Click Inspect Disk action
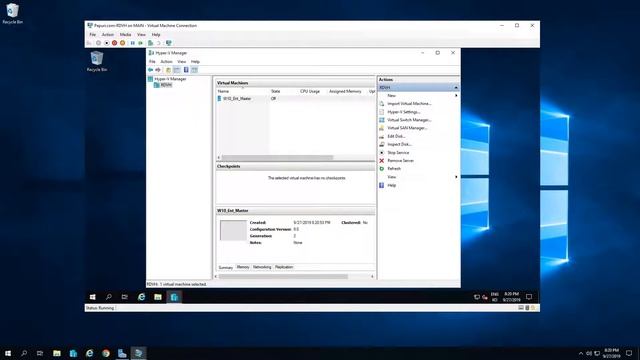The image size is (640, 360). click(x=399, y=144)
